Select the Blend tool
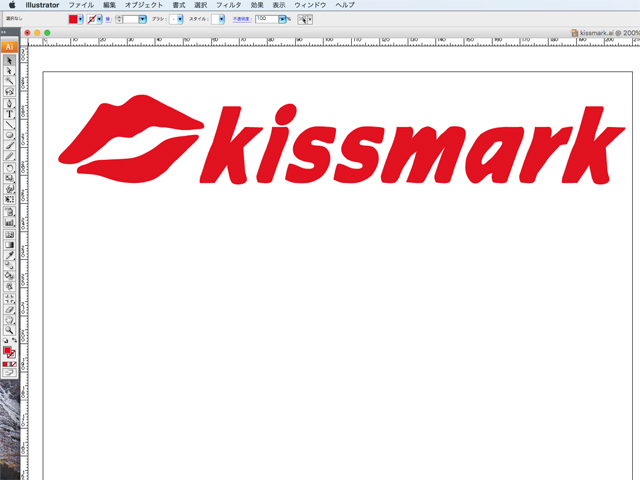Image resolution: width=640 pixels, height=480 pixels. (x=9, y=266)
